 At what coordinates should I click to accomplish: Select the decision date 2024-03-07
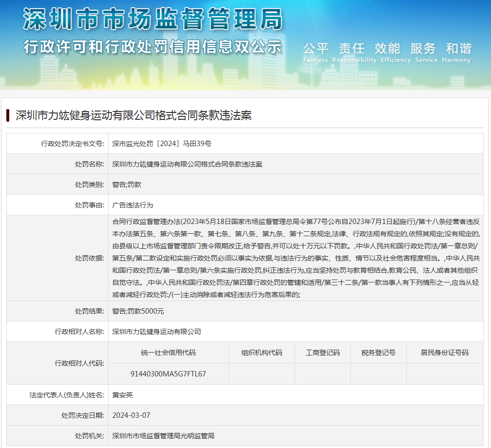(x=131, y=415)
